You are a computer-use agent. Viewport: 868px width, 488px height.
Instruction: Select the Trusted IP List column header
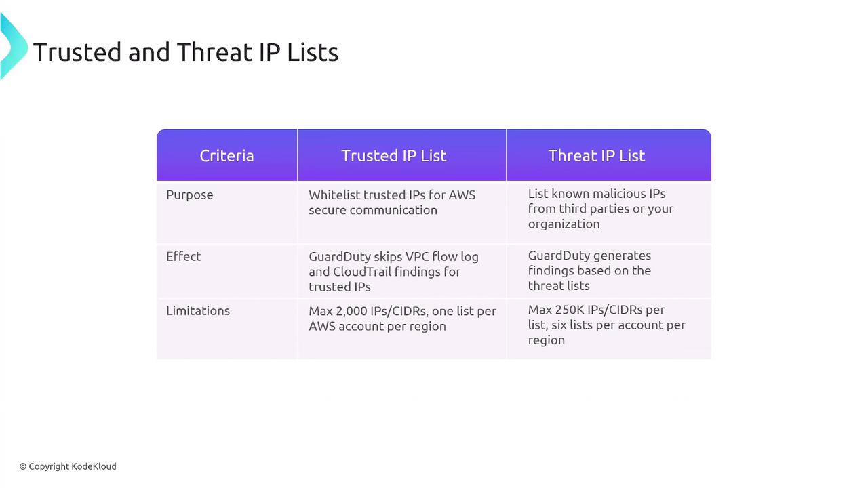(x=393, y=156)
